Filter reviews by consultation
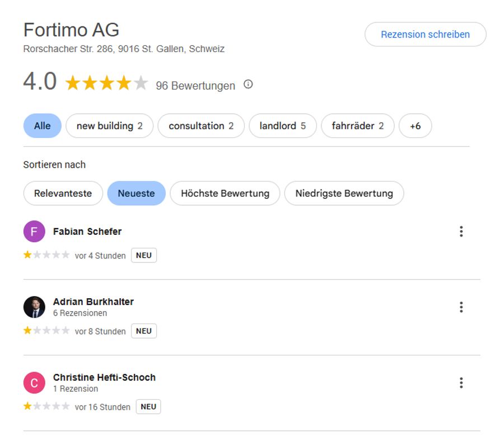The height and width of the screenshot is (435, 504). (201, 126)
